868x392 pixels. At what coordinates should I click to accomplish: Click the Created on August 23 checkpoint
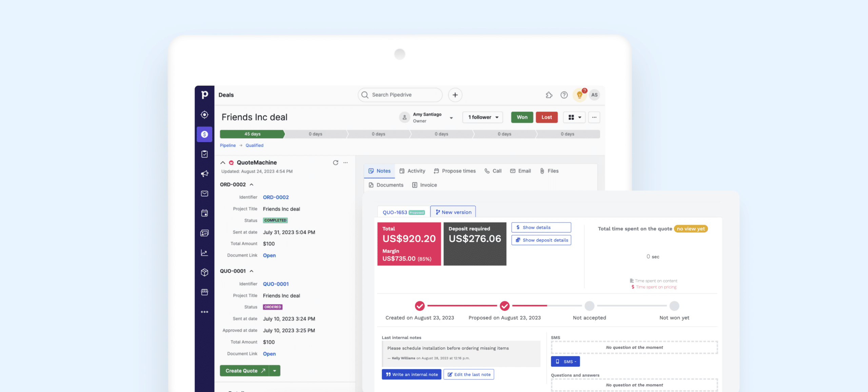pyautogui.click(x=420, y=306)
